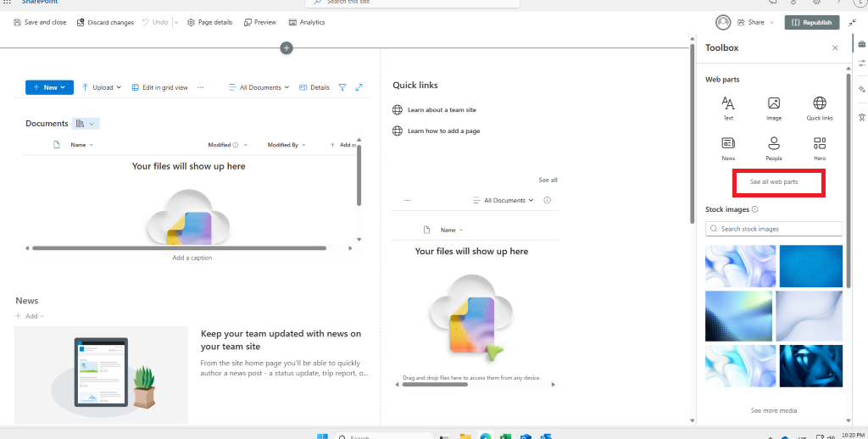Image resolution: width=868 pixels, height=439 pixels.
Task: Select the light blue swirl stock image, top row
Action: (x=740, y=266)
